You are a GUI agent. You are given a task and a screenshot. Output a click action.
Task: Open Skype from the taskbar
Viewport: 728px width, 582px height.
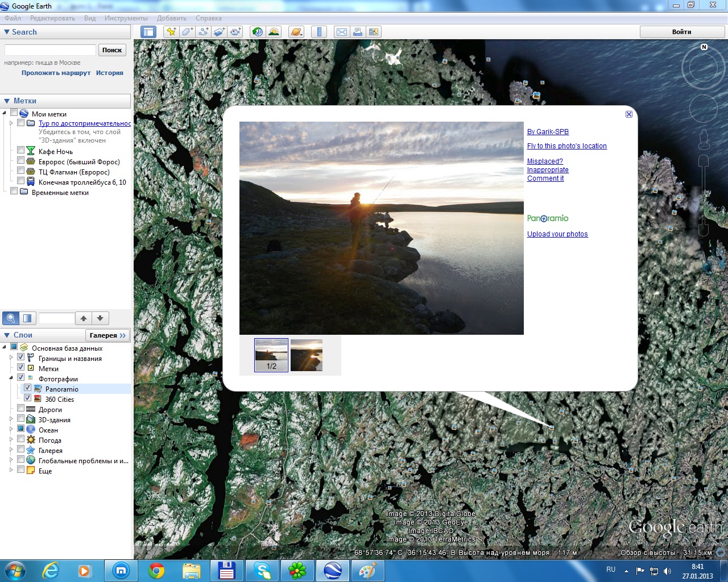coord(262,571)
